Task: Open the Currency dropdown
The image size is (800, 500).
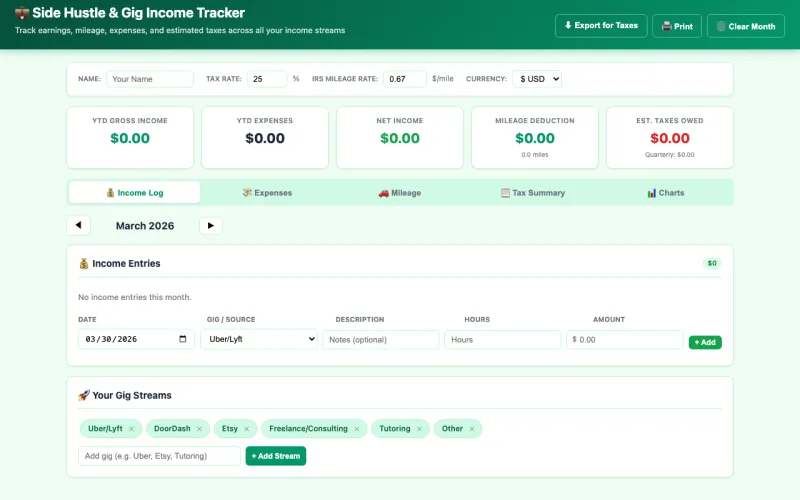Action: 537,79
